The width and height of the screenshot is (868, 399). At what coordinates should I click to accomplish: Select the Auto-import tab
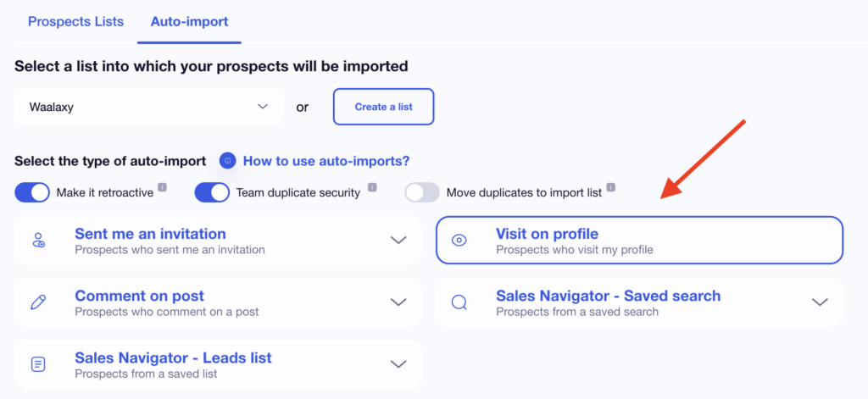189,21
